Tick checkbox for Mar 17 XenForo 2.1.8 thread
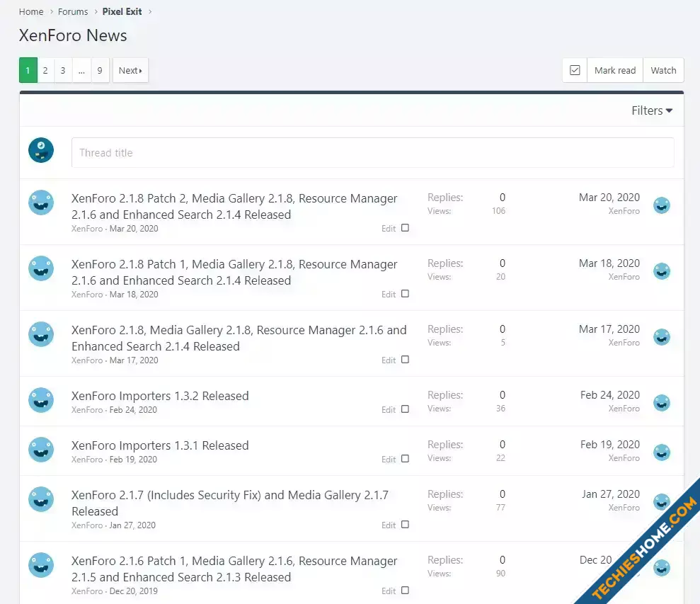700x604 pixels. click(x=405, y=360)
